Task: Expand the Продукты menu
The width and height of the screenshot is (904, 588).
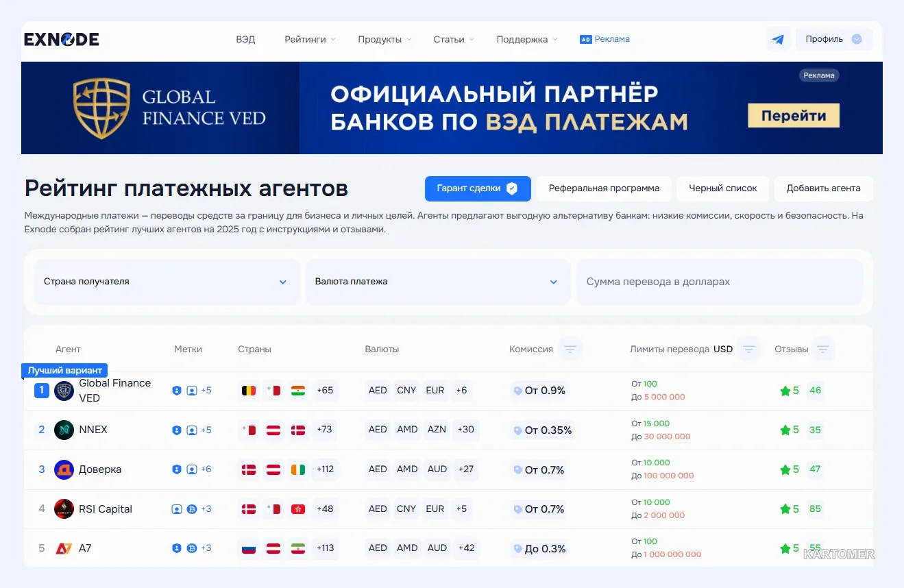Action: tap(385, 39)
